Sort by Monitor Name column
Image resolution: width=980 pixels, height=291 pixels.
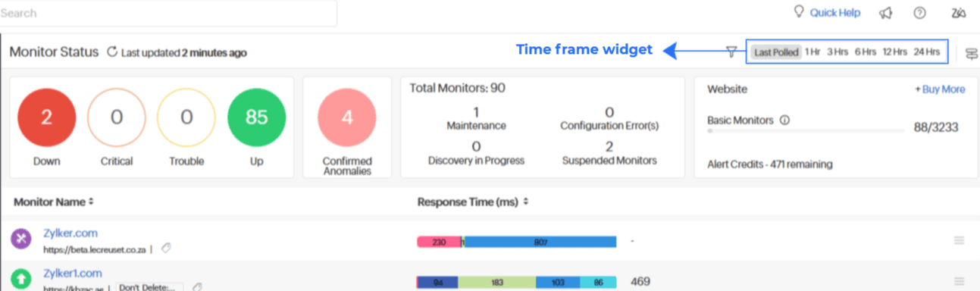[x=54, y=202]
